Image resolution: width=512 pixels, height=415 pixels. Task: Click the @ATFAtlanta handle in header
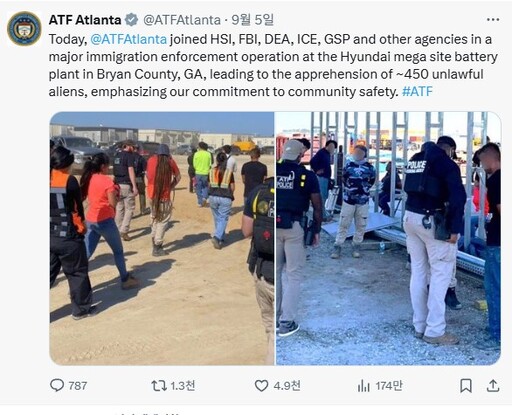coord(182,20)
